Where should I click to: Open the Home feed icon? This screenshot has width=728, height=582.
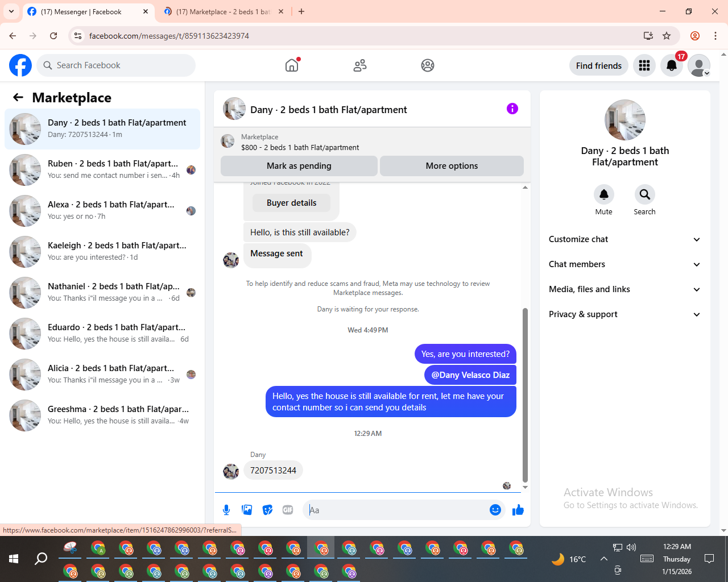point(292,65)
